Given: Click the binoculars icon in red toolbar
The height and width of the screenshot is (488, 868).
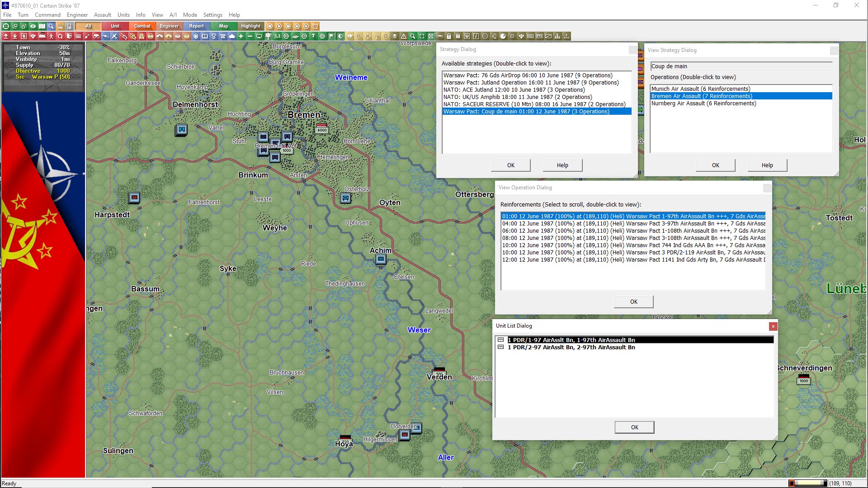Looking at the screenshot, I should click(96, 36).
